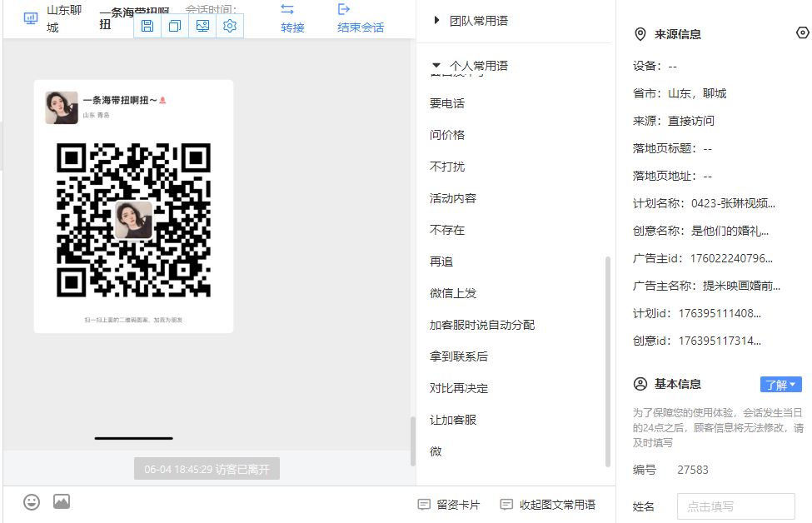
Task: End the chat with 结束会话
Action: [x=361, y=18]
